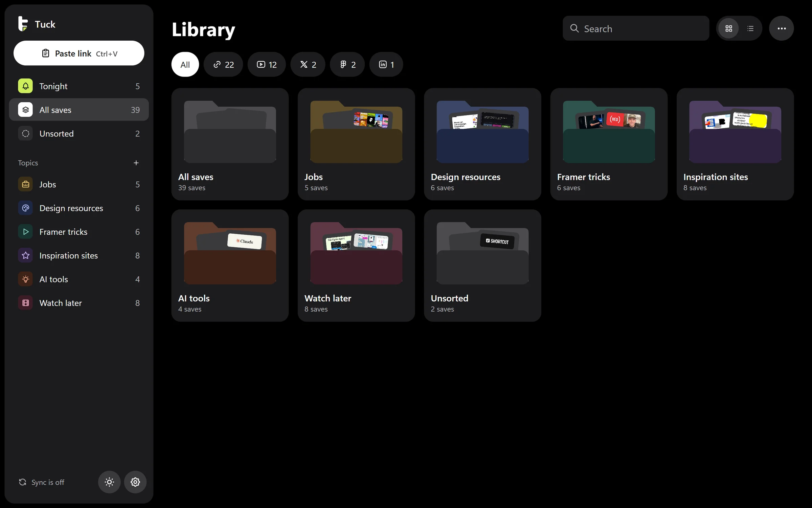Switch to list view

[750, 28]
